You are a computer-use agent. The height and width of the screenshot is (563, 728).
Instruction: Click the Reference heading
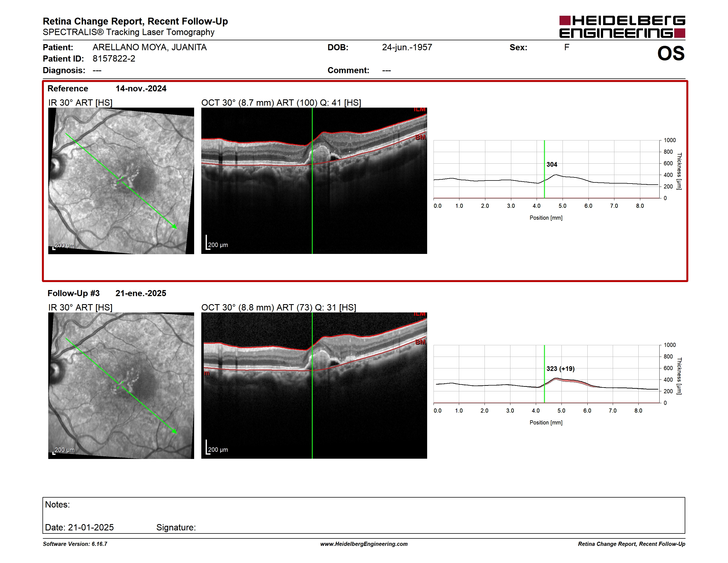coord(68,88)
